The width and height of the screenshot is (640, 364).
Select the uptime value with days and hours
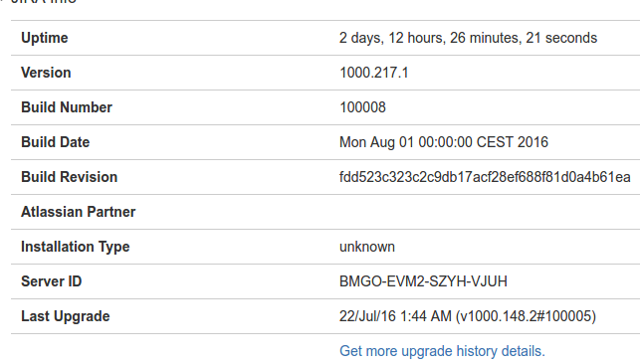pos(468,38)
